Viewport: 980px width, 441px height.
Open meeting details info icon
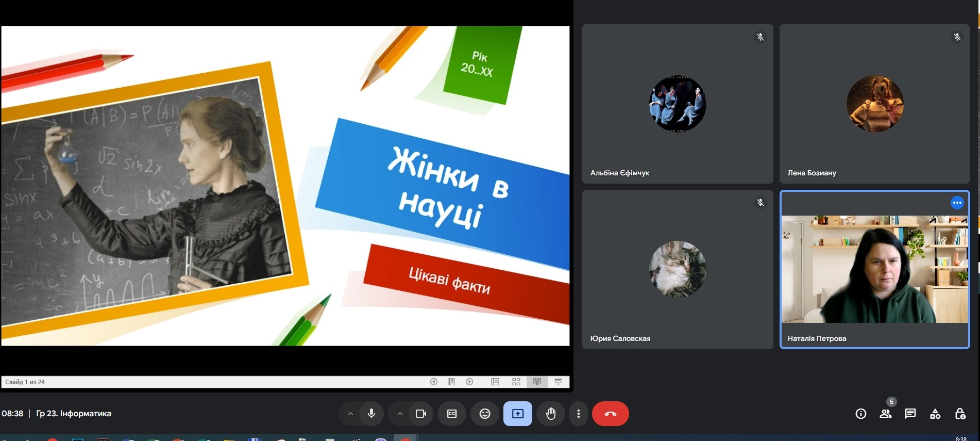[x=861, y=414]
